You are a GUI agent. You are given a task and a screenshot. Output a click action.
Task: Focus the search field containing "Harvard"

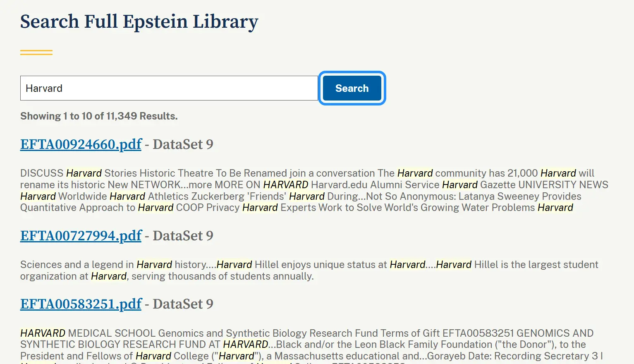point(169,88)
